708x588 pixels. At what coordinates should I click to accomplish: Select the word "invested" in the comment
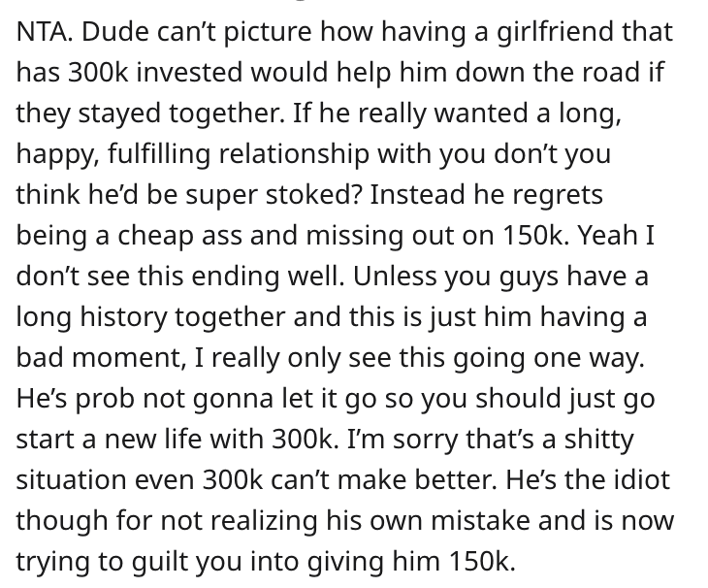point(189,72)
